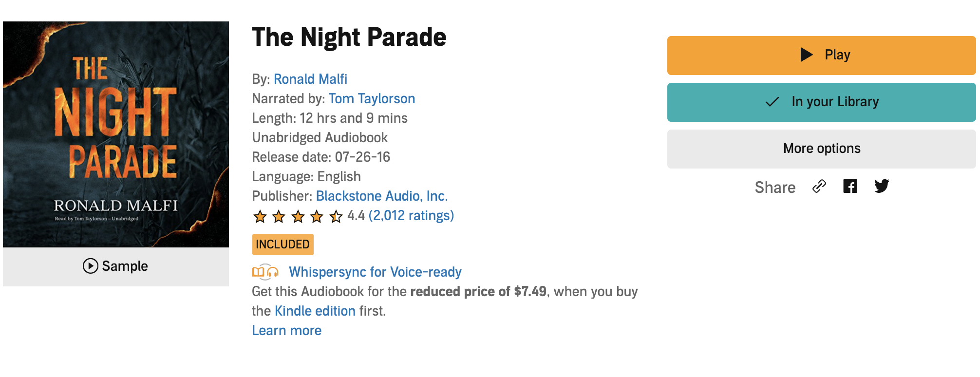Open author Ronald Malfi's page
This screenshot has width=980, height=377.
(x=310, y=79)
